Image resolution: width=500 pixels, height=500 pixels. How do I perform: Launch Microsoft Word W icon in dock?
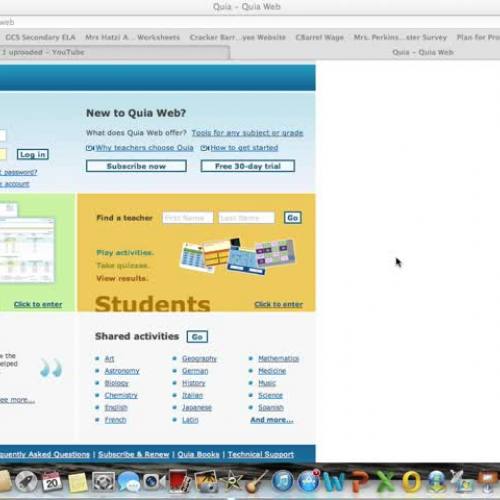tap(334, 482)
